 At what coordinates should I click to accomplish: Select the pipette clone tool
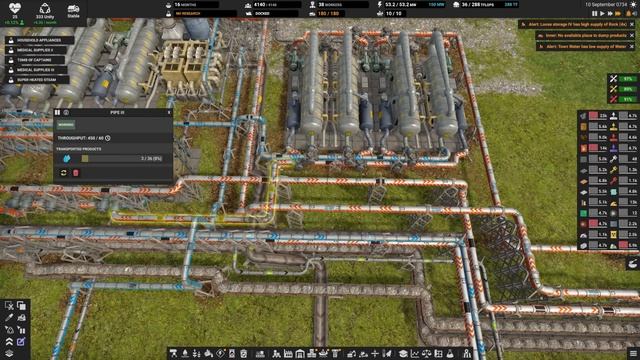(9, 318)
